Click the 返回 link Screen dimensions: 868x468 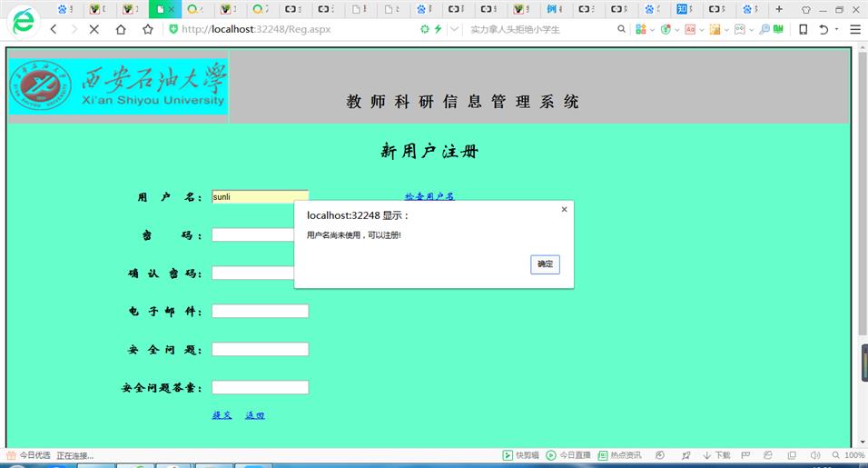[254, 415]
